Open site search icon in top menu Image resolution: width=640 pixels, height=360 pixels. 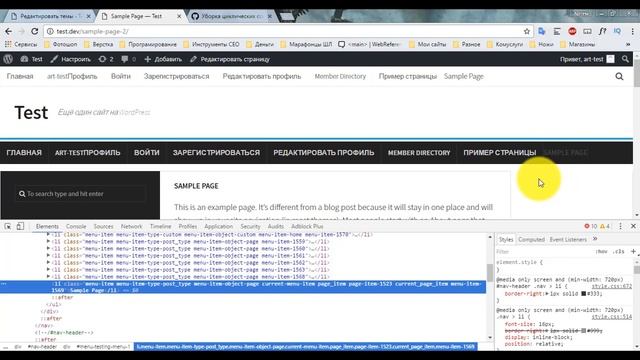(619, 76)
